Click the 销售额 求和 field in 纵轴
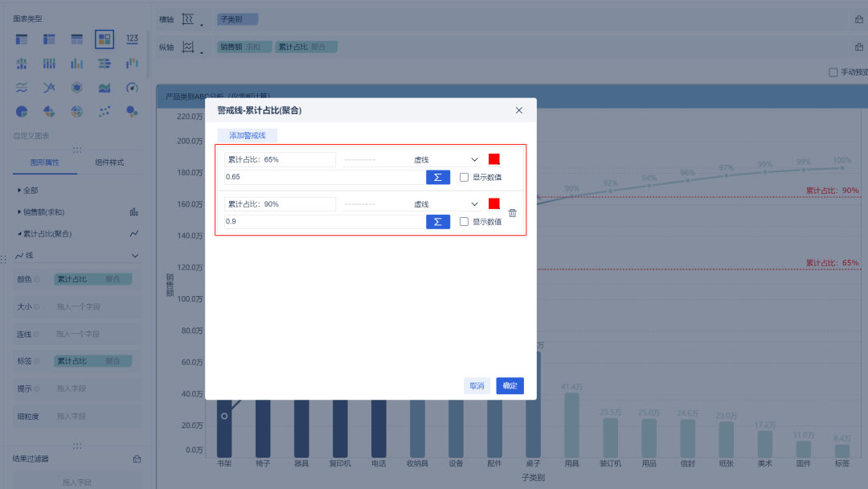The image size is (868, 489). tap(244, 47)
